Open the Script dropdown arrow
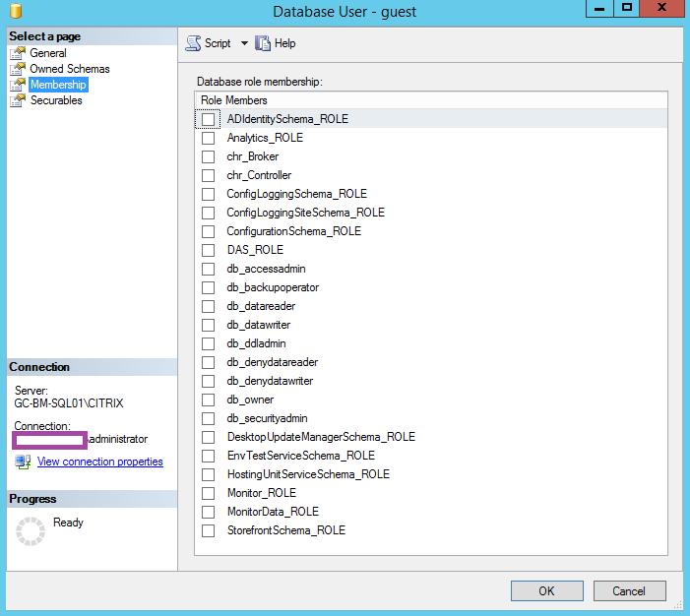This screenshot has height=616, width=690. coord(244,43)
